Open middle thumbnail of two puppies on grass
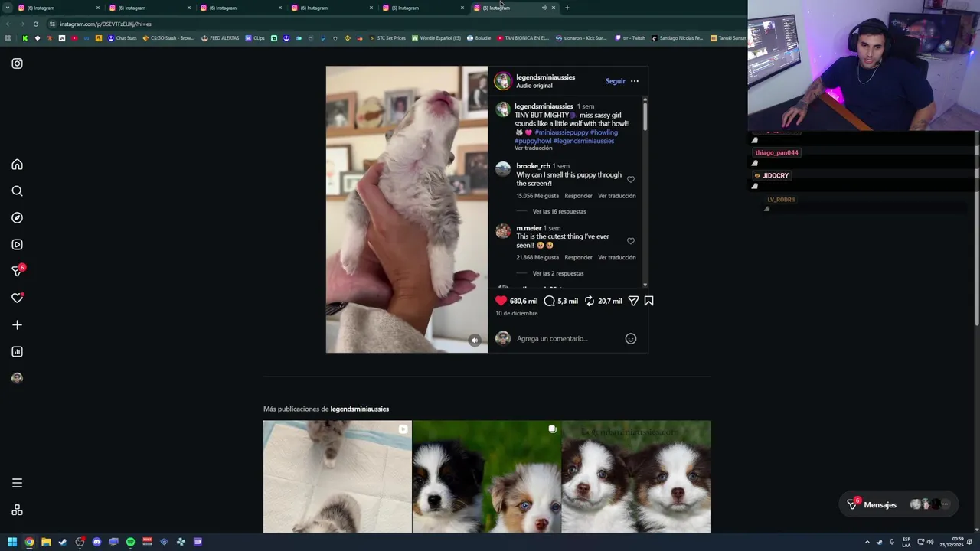The width and height of the screenshot is (980, 551). 487,476
